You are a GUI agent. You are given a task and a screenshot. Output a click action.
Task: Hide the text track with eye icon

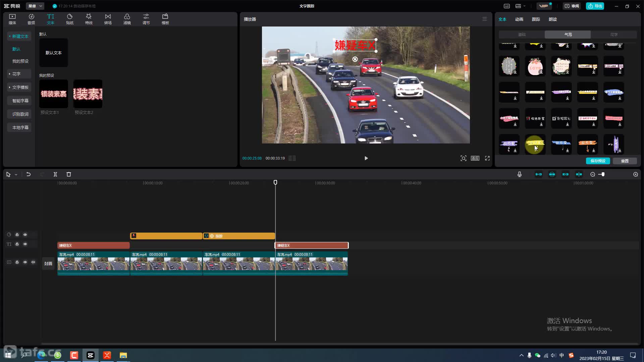click(25, 244)
